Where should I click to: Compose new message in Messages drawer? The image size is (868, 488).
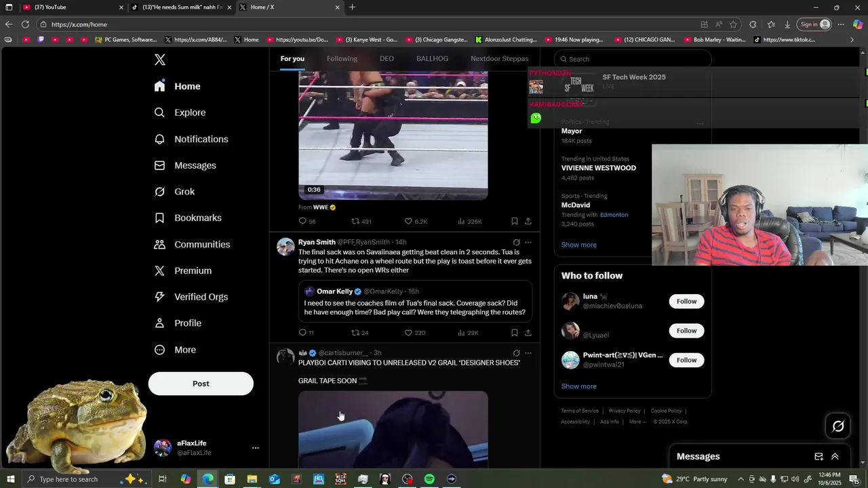tap(818, 457)
